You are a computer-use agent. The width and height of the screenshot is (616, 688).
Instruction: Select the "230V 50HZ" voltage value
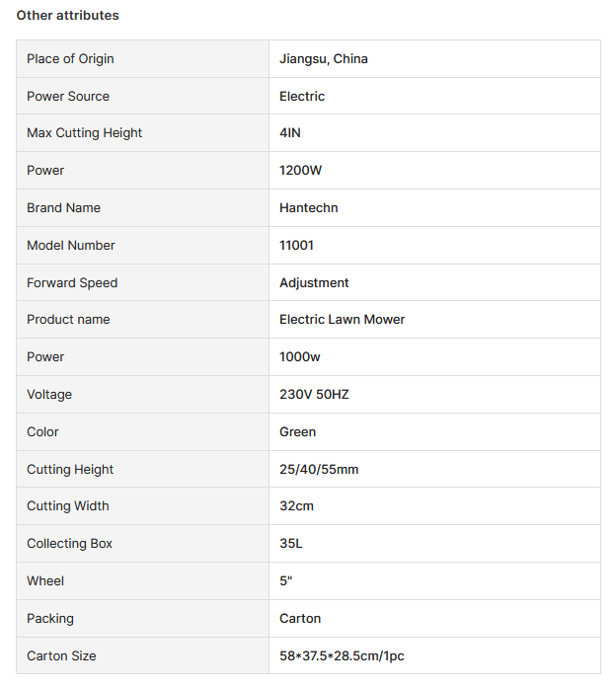tap(314, 395)
